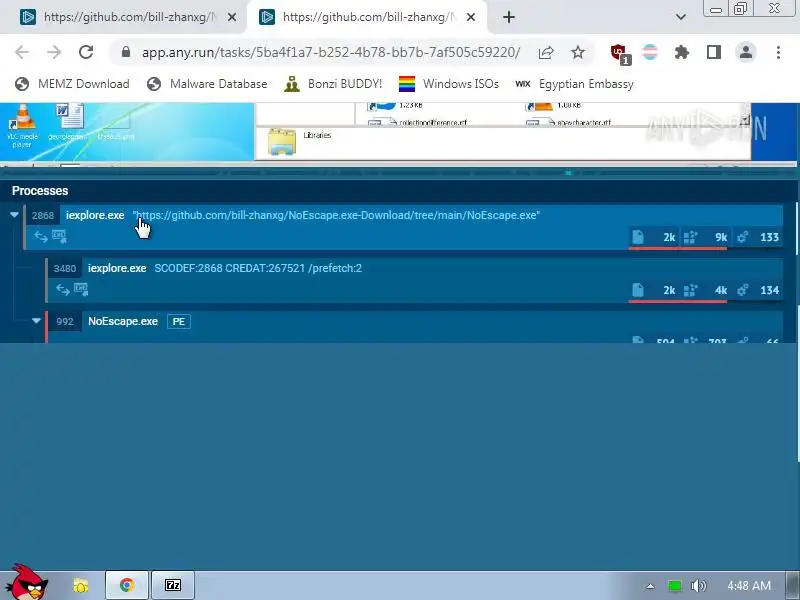Screen dimensions: 800x600
Task: Open files count 2k for process 2868
Action: (654, 237)
